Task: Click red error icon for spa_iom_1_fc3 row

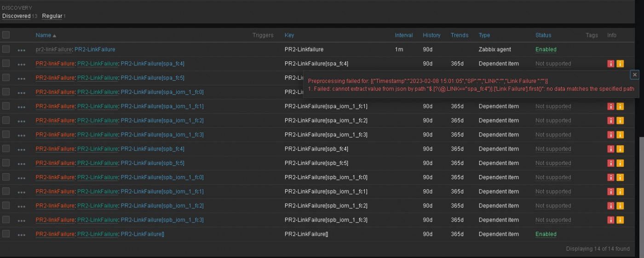Action: click(610, 135)
